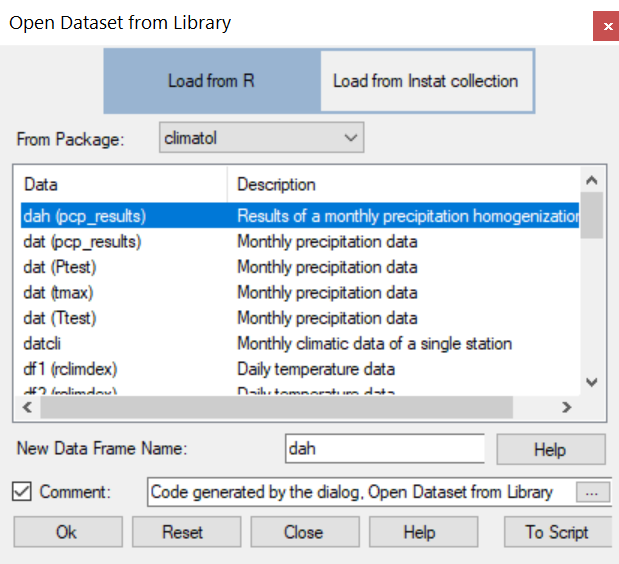The image size is (619, 564).
Task: Click 'Monthly climatic data of a single station'
Action: pyautogui.click(x=374, y=344)
